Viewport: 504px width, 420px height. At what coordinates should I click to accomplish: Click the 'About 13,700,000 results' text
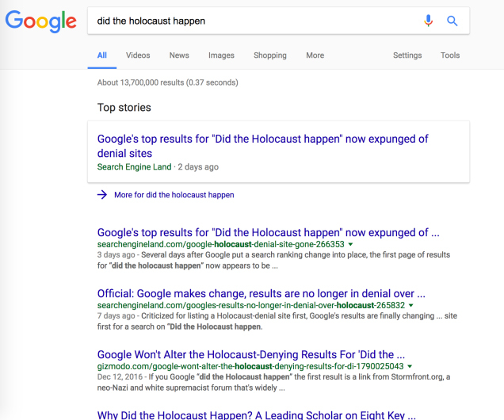[168, 82]
